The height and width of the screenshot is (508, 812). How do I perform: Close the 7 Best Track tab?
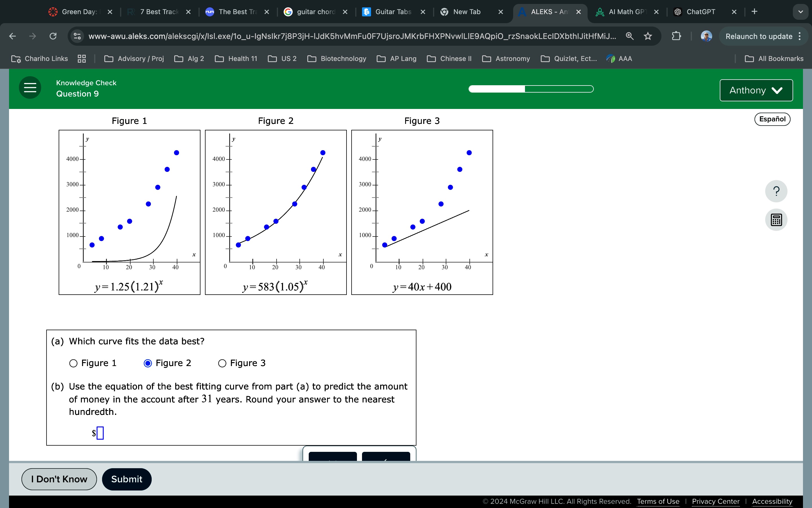(x=188, y=12)
